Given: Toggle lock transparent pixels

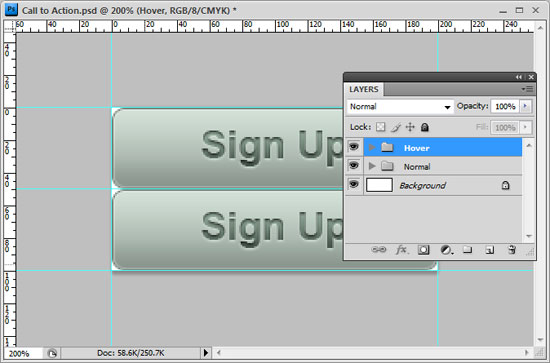Looking at the screenshot, I should 381,127.
